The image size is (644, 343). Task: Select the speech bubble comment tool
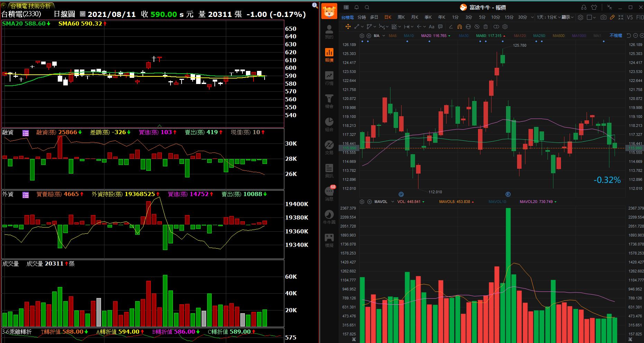(440, 27)
